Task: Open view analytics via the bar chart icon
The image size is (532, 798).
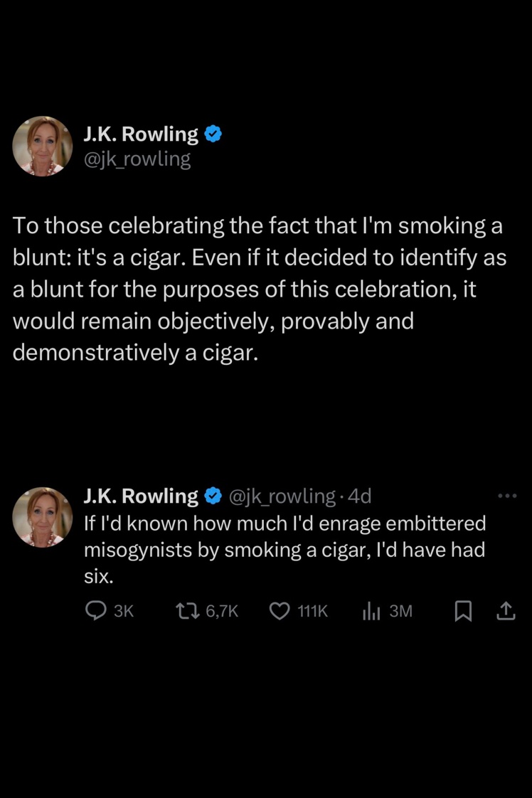Action: point(372,611)
